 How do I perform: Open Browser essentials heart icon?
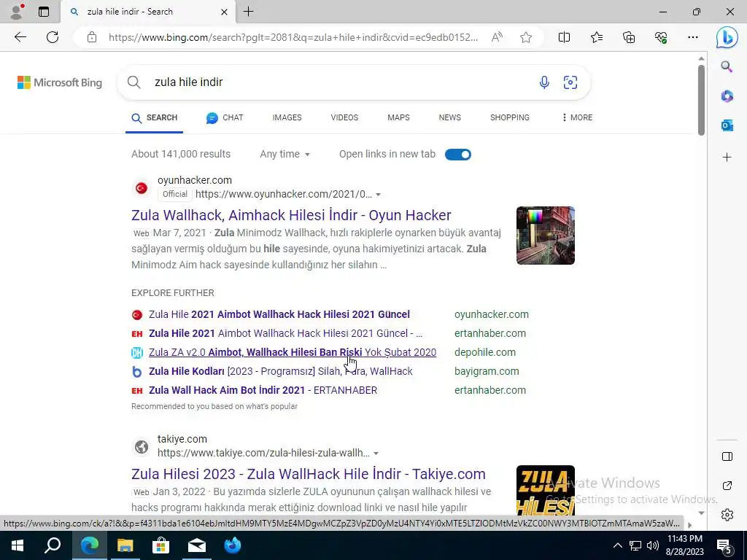pyautogui.click(x=661, y=37)
